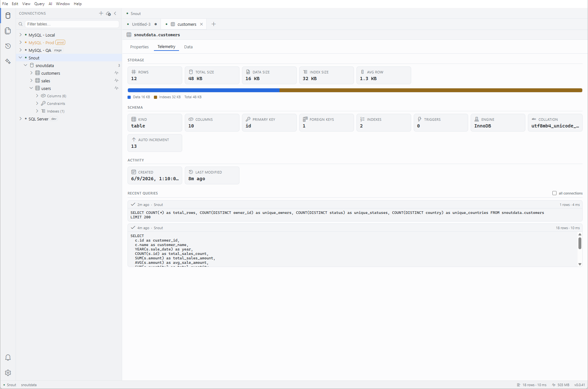Enable the all connections checkbox

point(554,193)
